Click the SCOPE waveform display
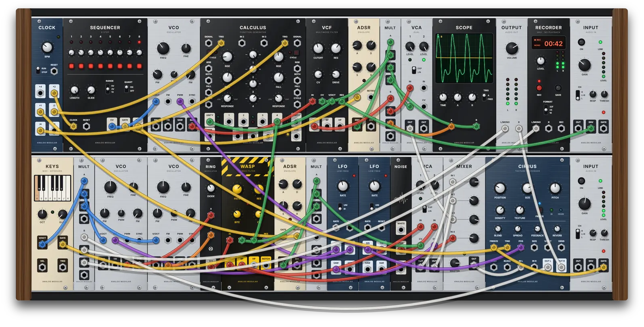The image size is (644, 327). pos(464,58)
